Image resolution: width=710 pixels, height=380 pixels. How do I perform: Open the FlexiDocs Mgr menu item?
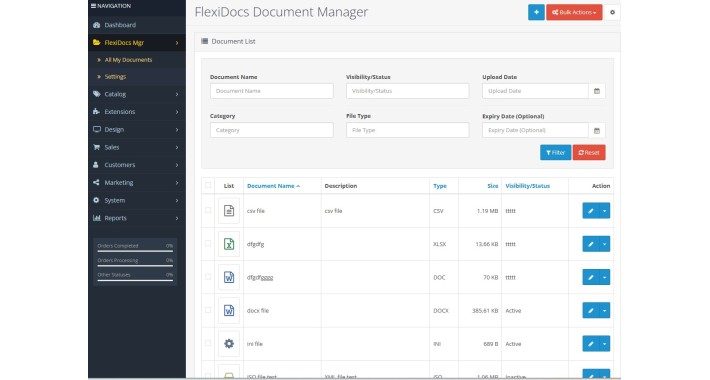tap(137, 43)
